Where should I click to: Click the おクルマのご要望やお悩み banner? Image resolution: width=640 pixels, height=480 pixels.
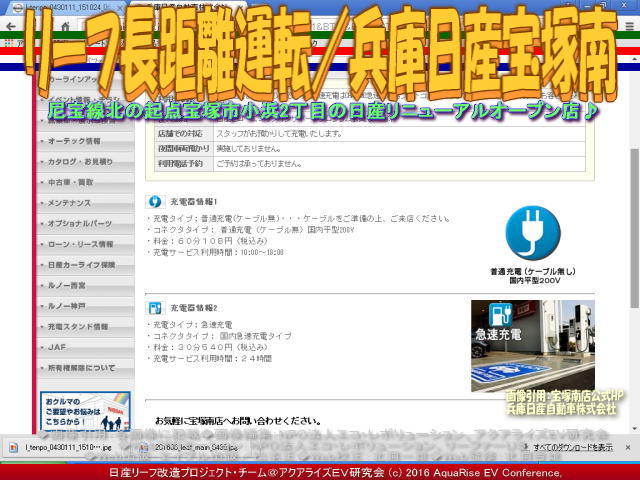coord(85,411)
